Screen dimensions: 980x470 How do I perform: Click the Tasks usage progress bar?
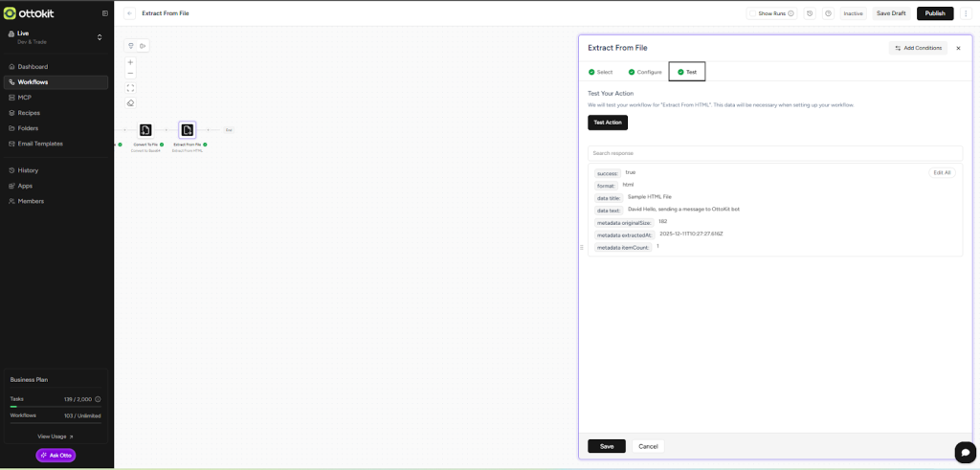[x=56, y=407]
